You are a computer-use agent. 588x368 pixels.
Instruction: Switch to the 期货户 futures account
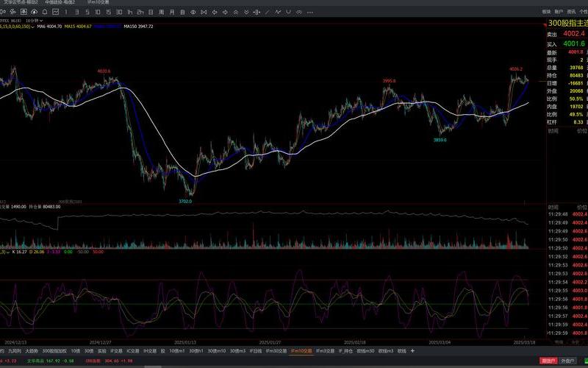pos(548,361)
